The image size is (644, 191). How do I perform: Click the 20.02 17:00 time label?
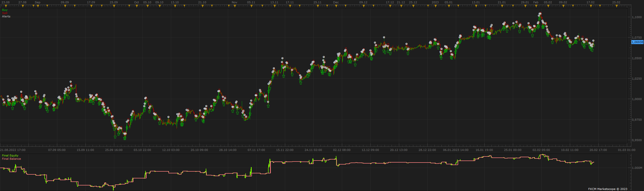tap(598, 150)
